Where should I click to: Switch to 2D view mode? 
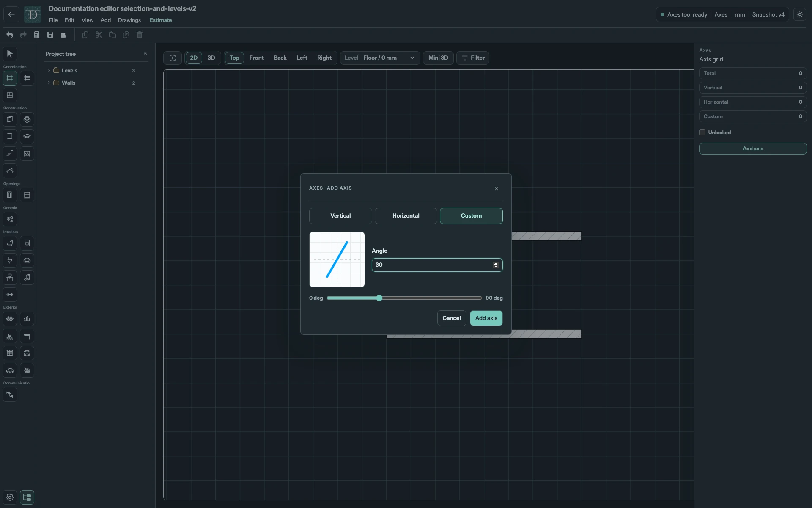click(x=194, y=58)
